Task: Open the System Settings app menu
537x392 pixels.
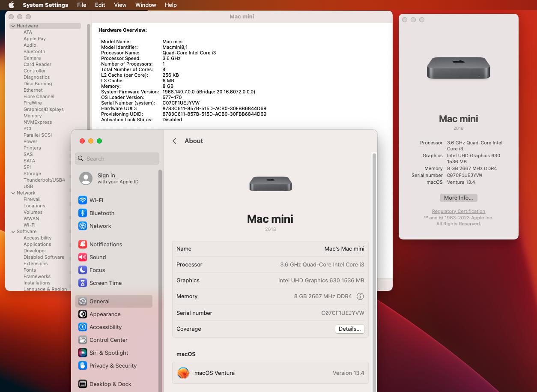Action: (45, 5)
